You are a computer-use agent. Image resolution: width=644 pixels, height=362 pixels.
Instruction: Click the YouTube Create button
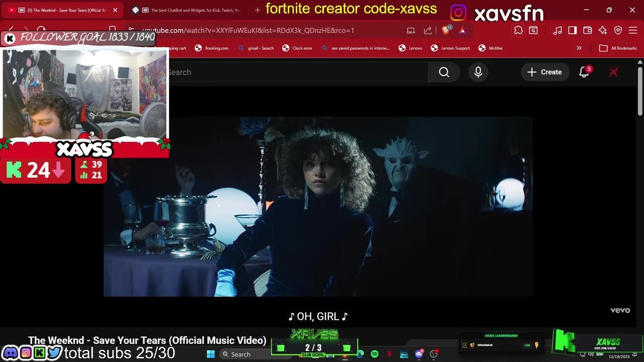544,72
